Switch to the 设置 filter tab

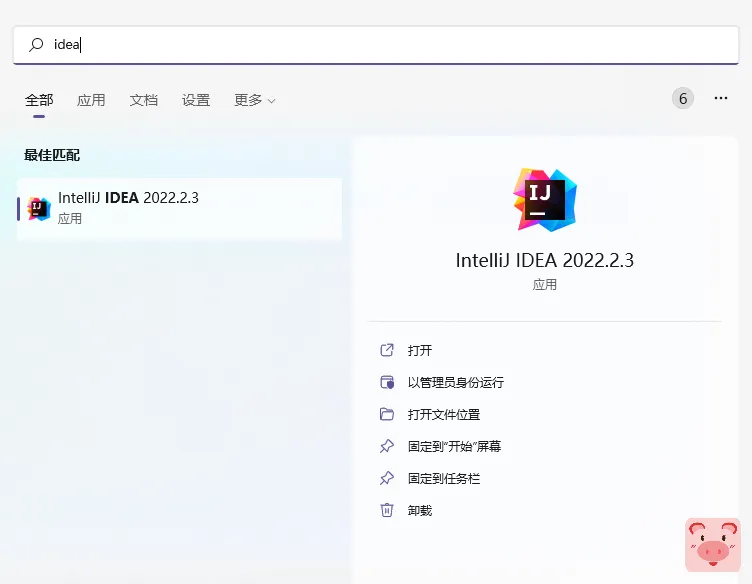(x=196, y=100)
